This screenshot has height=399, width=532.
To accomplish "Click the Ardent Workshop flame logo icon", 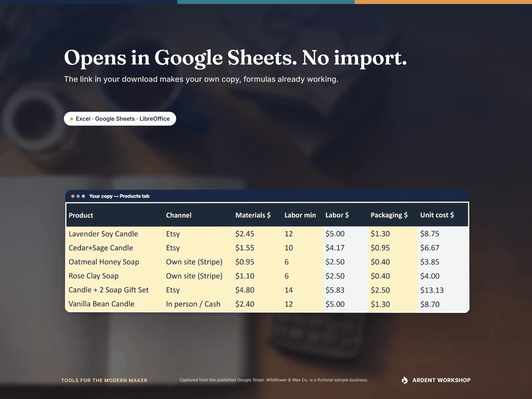I will coord(405,380).
